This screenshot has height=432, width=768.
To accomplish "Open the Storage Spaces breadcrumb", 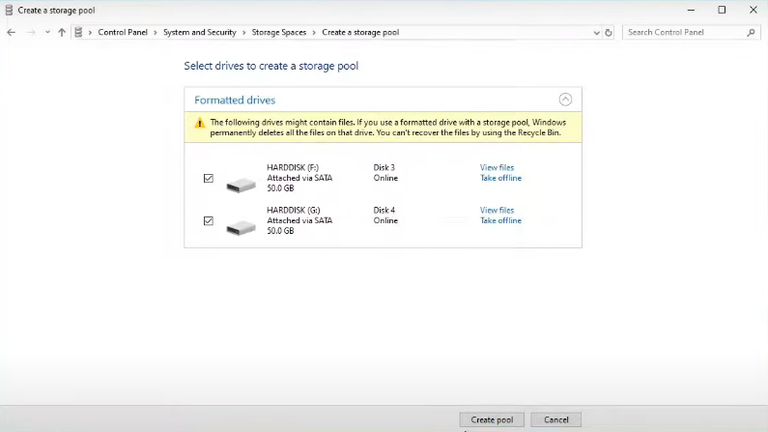I will (x=279, y=32).
